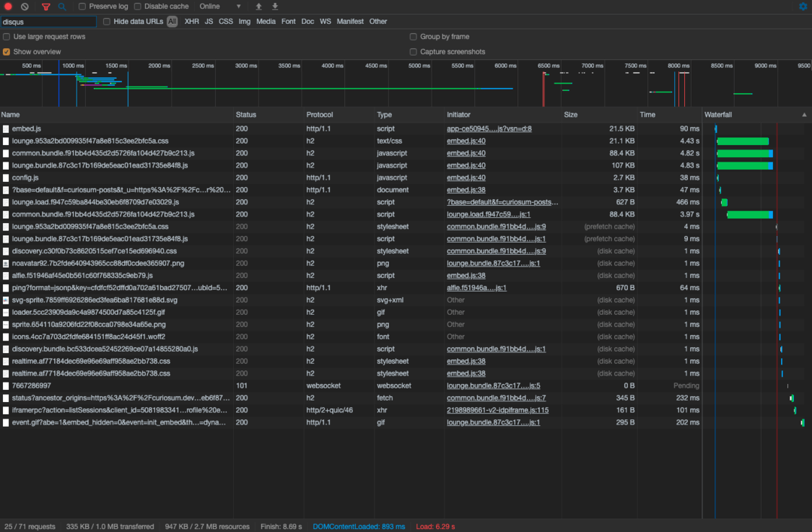Open alfie.f51946a initiator link of ping row

click(x=477, y=289)
